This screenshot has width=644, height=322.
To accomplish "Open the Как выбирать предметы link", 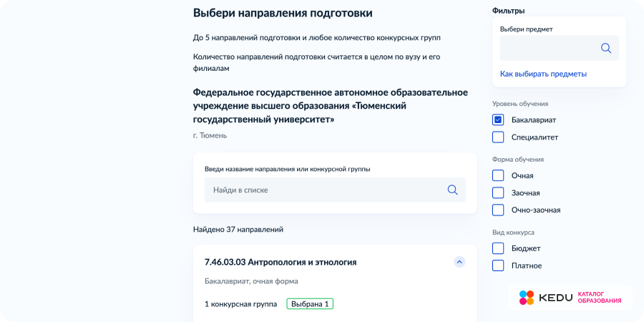I will [x=543, y=74].
